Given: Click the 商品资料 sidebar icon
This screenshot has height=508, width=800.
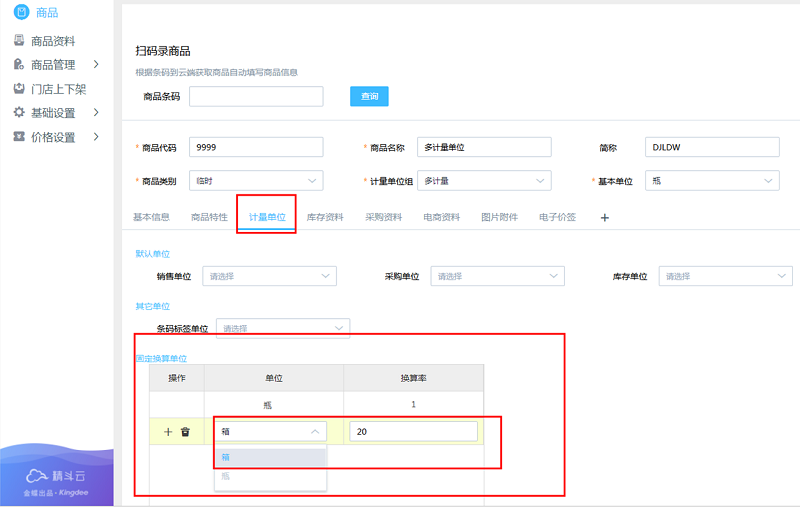Looking at the screenshot, I should click(x=19, y=41).
